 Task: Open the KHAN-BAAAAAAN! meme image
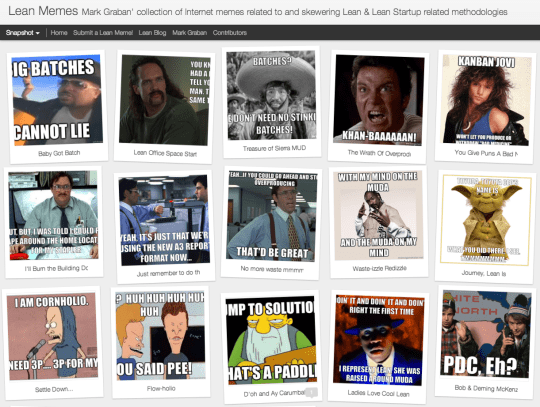(378, 100)
